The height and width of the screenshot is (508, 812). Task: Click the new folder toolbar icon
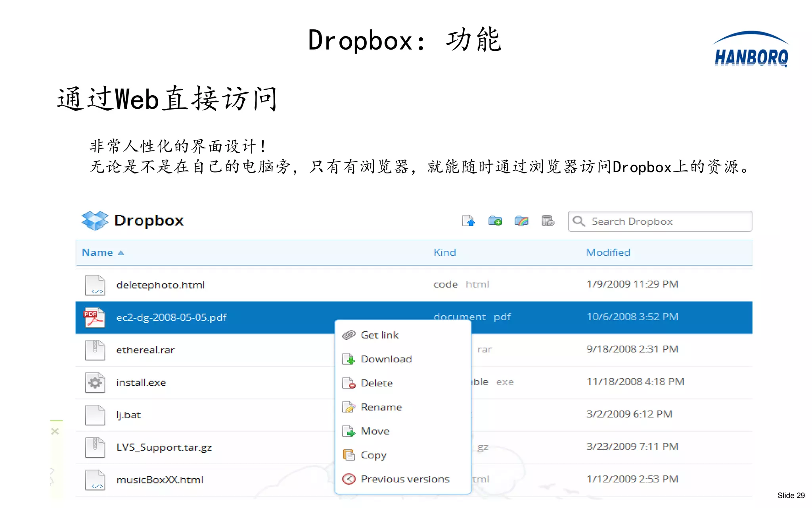tap(495, 221)
